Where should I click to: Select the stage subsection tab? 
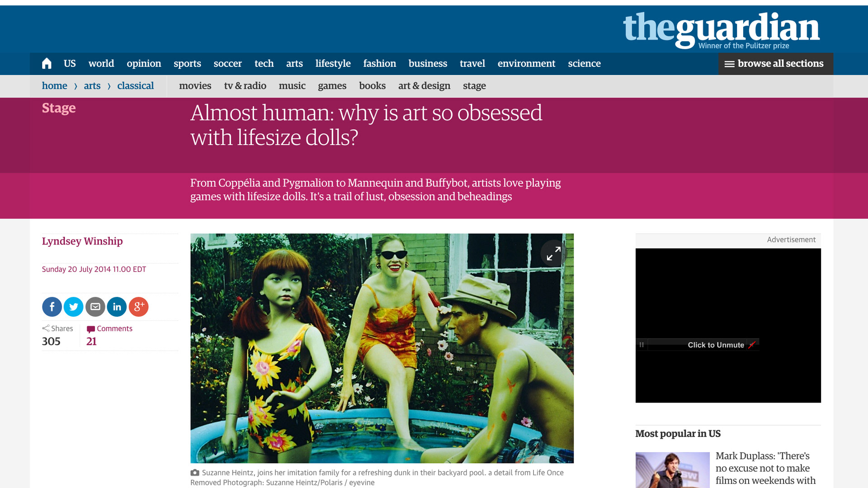[x=474, y=86]
